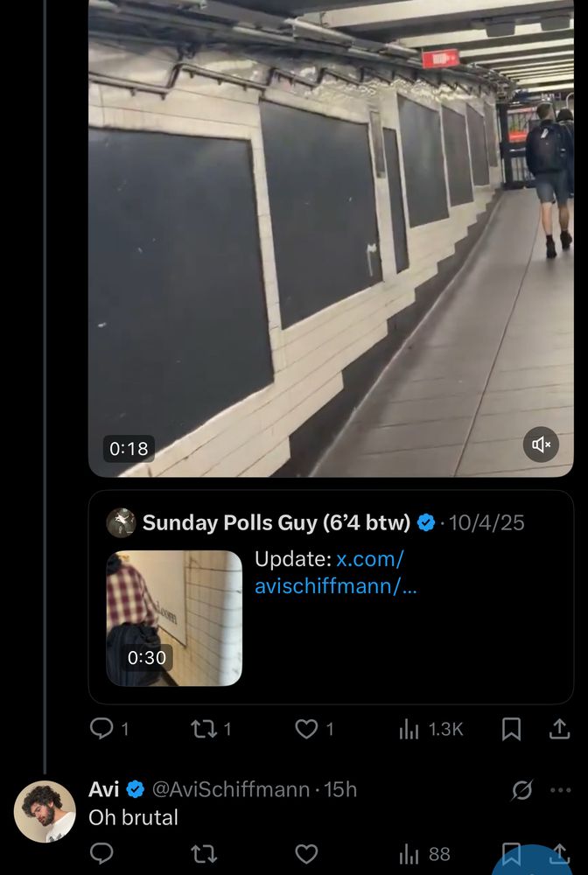This screenshot has height=875, width=588.
Task: Open more options on Avi's reply
Action: 560,790
